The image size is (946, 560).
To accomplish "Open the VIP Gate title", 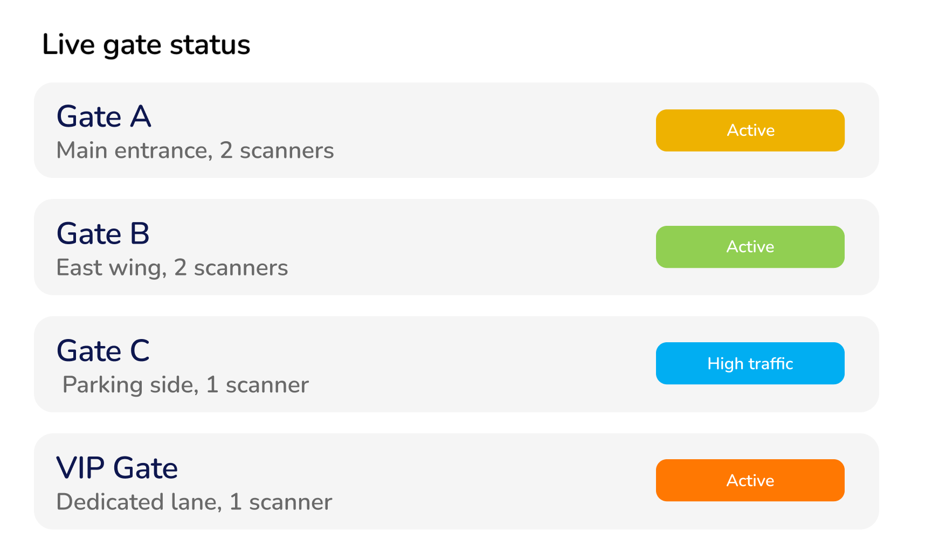I will (117, 468).
